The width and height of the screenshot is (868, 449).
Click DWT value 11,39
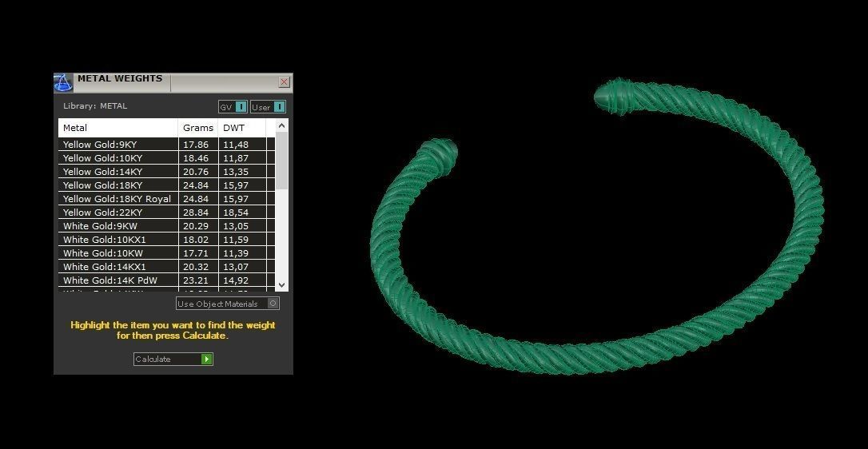(x=236, y=253)
